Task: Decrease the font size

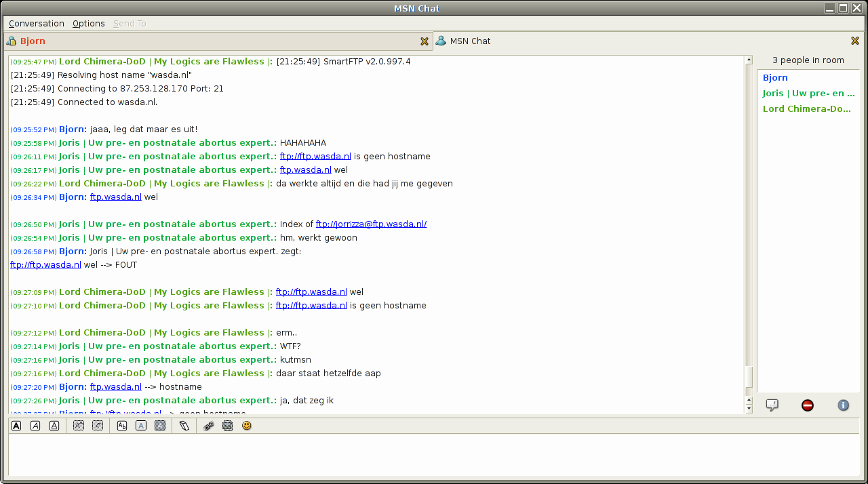Action: point(98,426)
